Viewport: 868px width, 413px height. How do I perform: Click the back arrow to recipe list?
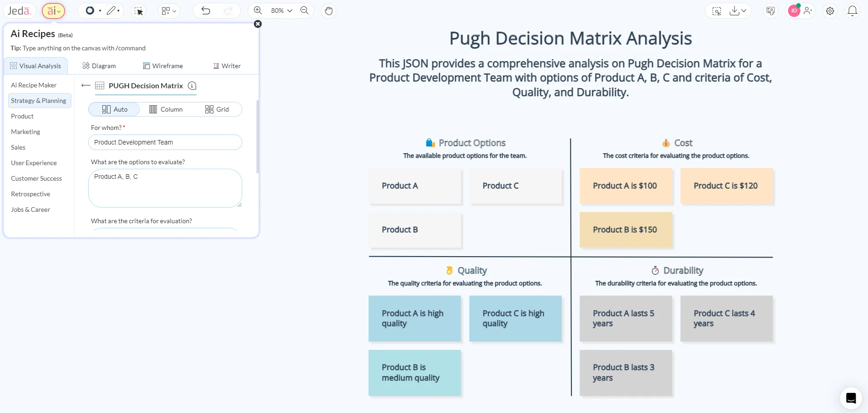pyautogui.click(x=85, y=86)
